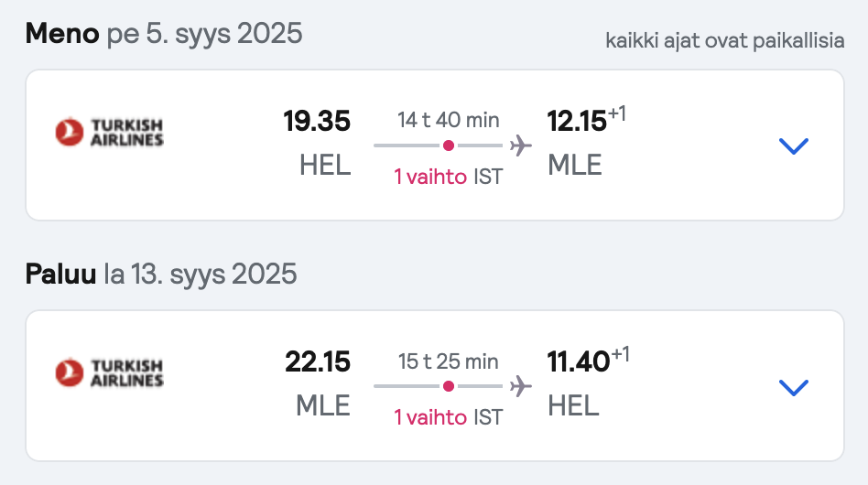
Task: Click the 11.40 +1 arrival time at HEL
Action: click(588, 361)
